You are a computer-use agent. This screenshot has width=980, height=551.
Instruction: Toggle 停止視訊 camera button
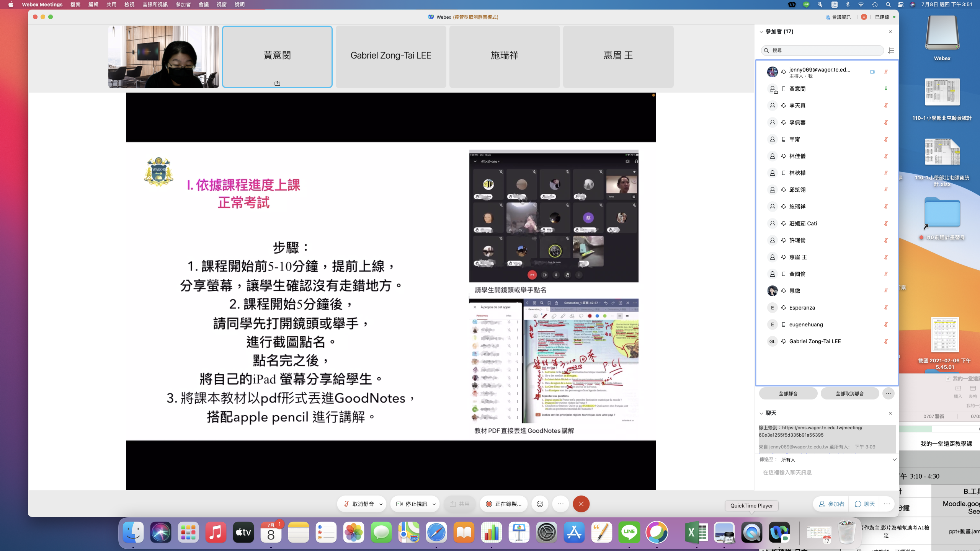pyautogui.click(x=412, y=504)
